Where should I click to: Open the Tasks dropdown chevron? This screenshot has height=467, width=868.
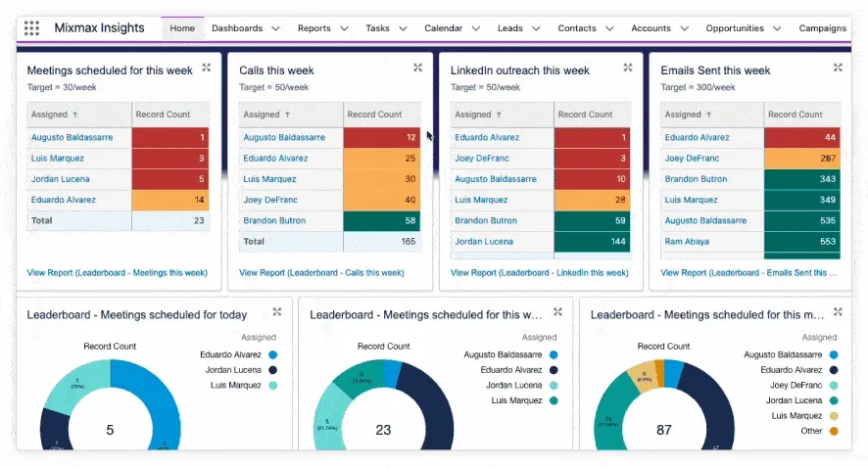(403, 28)
